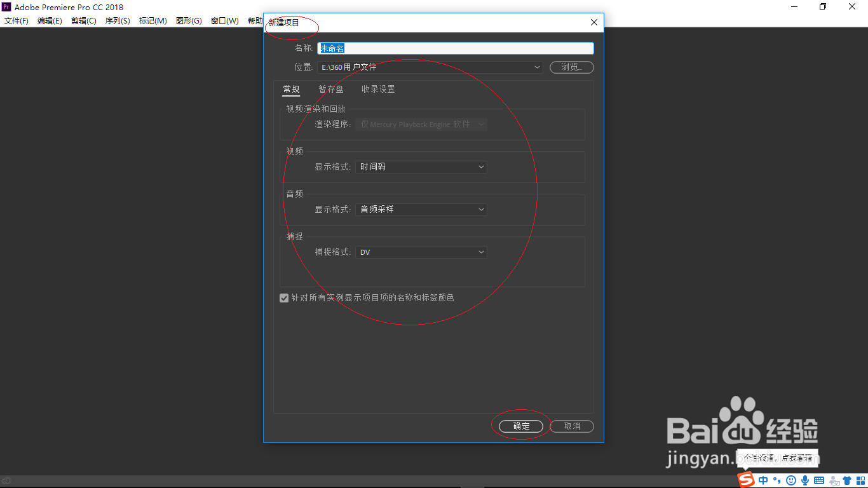Toggle Chinese/English input with 中 icon

click(763, 480)
